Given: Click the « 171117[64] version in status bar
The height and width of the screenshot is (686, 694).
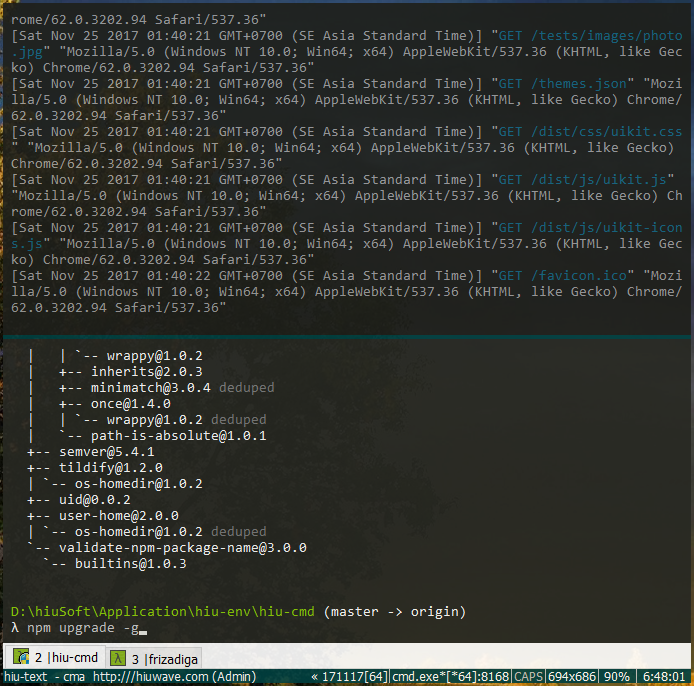Looking at the screenshot, I should (x=350, y=677).
